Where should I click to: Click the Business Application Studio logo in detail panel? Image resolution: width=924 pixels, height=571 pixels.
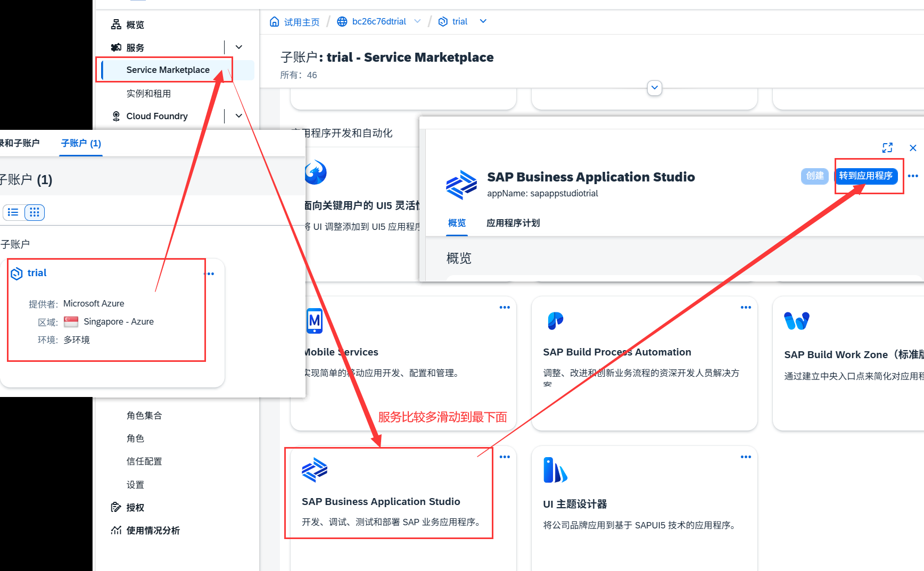(461, 185)
